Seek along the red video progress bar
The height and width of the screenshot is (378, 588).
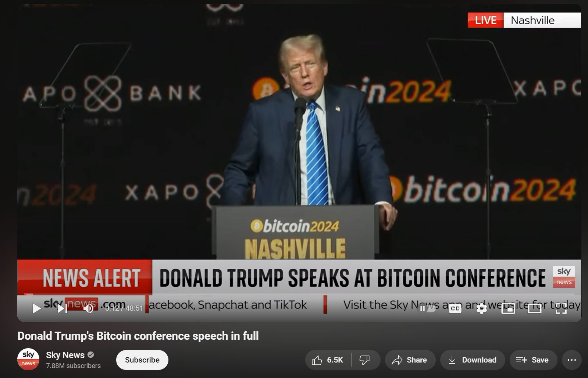click(299, 294)
